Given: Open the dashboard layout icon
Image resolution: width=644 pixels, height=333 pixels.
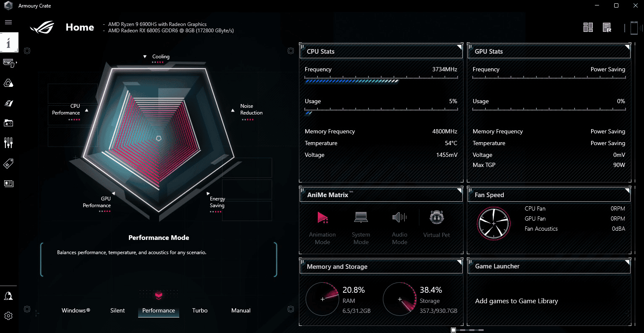Looking at the screenshot, I should pos(588,28).
